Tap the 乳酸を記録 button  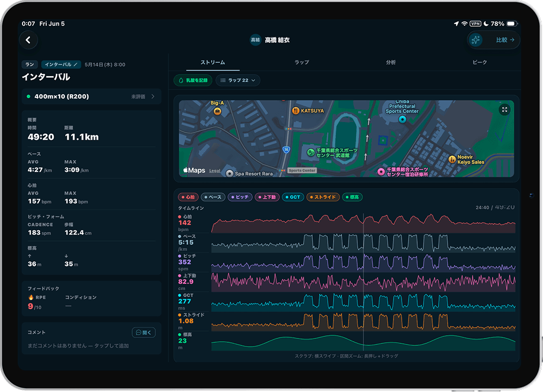click(x=193, y=80)
